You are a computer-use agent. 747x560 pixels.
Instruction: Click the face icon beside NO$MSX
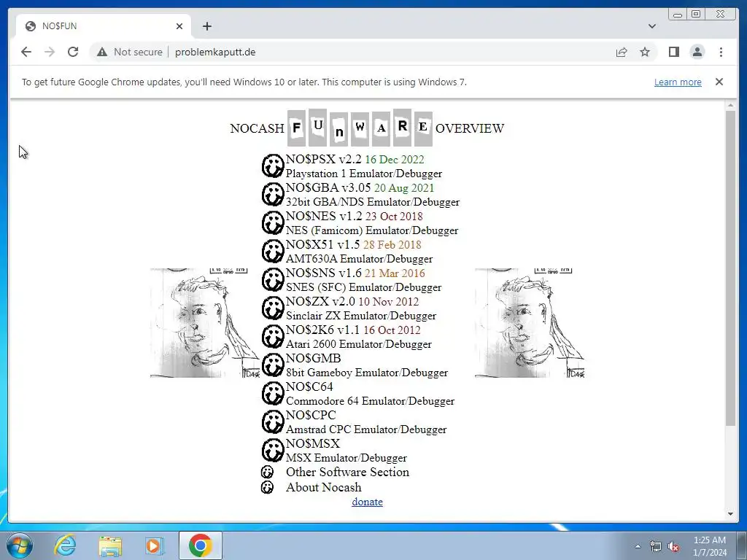(273, 451)
